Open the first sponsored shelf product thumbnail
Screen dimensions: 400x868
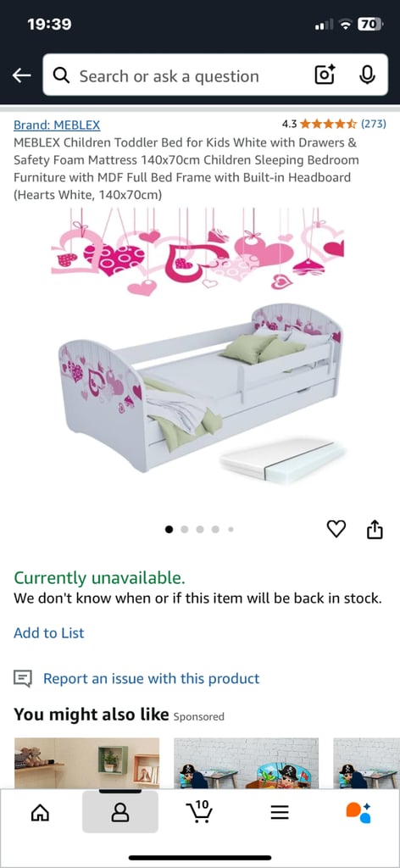(86, 764)
